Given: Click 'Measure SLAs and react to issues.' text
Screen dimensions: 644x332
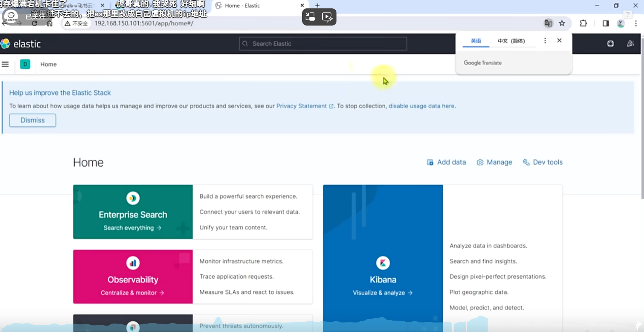Looking at the screenshot, I should pyautogui.click(x=247, y=292).
